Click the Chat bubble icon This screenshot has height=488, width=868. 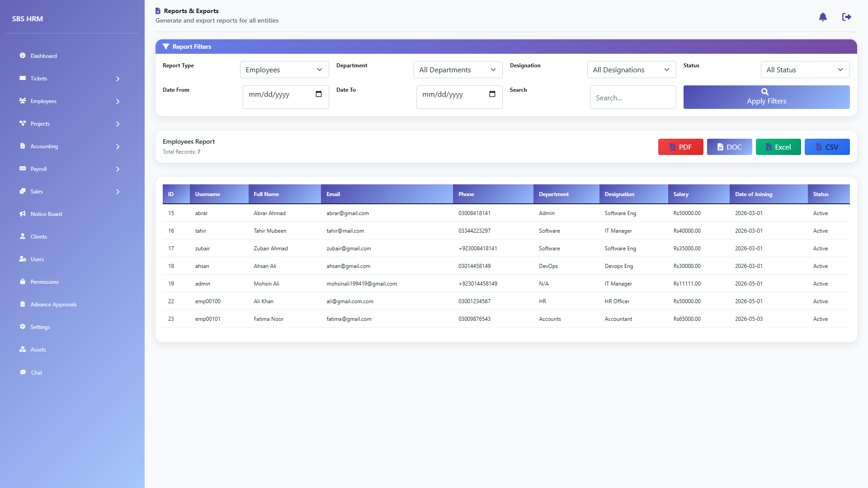[23, 372]
